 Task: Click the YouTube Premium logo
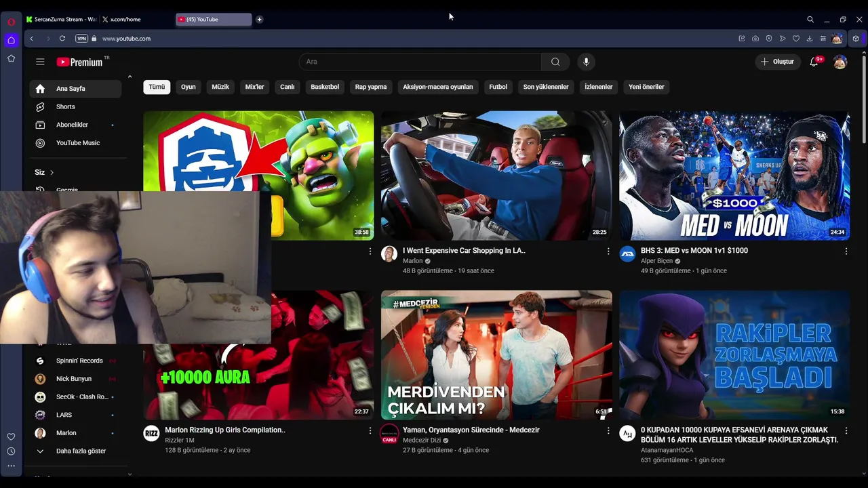pyautogui.click(x=79, y=62)
